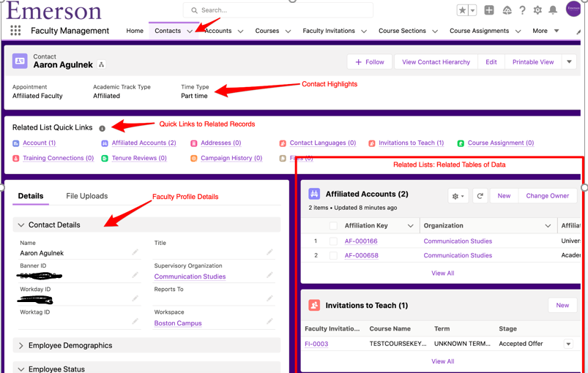Open the Invitations to Teach (1) quick link
The width and height of the screenshot is (588, 373).
(x=411, y=143)
